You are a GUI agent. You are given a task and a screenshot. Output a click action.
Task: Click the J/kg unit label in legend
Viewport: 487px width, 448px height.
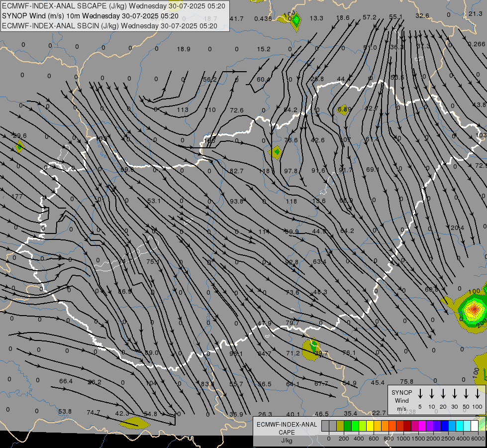287,441
